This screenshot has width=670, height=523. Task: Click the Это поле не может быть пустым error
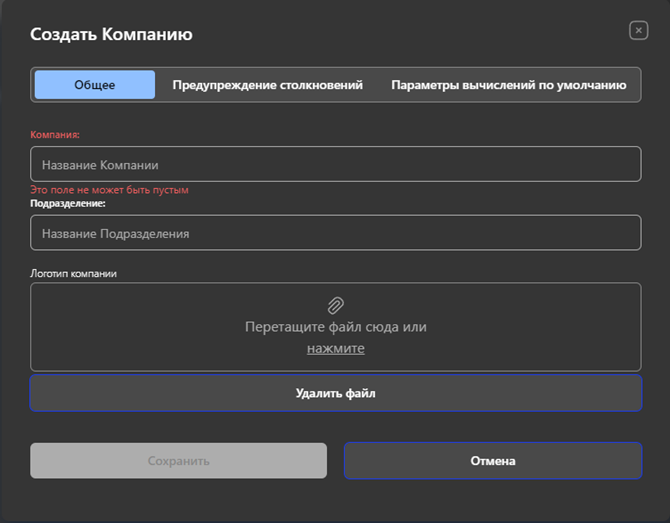click(x=109, y=189)
